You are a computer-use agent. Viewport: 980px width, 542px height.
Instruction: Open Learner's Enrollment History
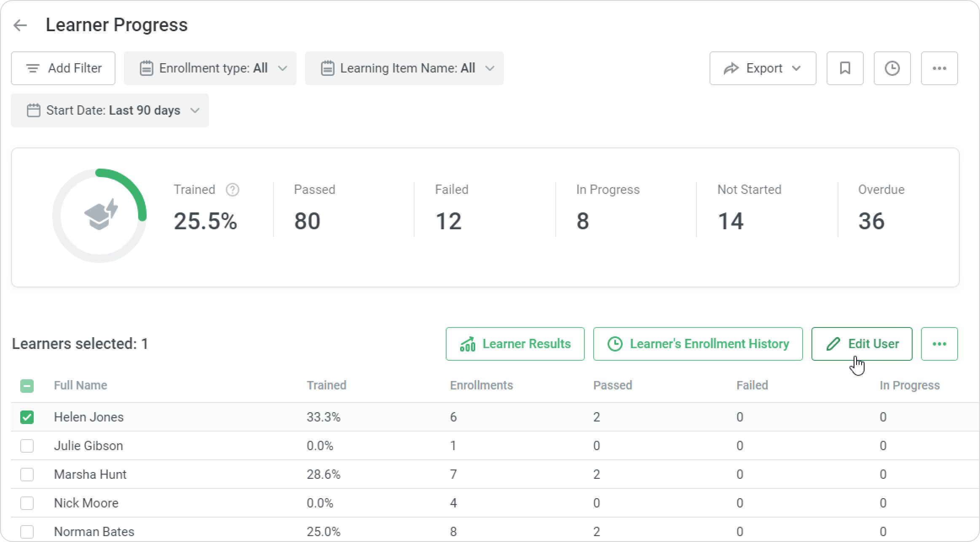[698, 344]
